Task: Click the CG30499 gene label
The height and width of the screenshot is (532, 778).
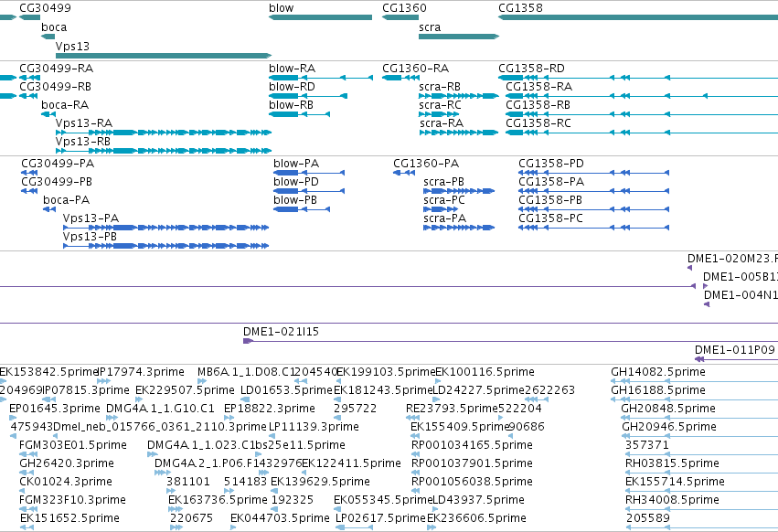Action: tap(45, 8)
